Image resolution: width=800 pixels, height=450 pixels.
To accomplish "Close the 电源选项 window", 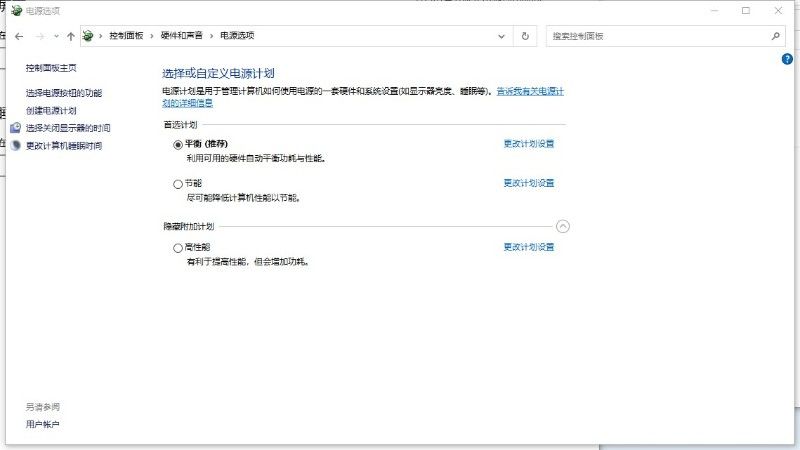I will pos(778,10).
